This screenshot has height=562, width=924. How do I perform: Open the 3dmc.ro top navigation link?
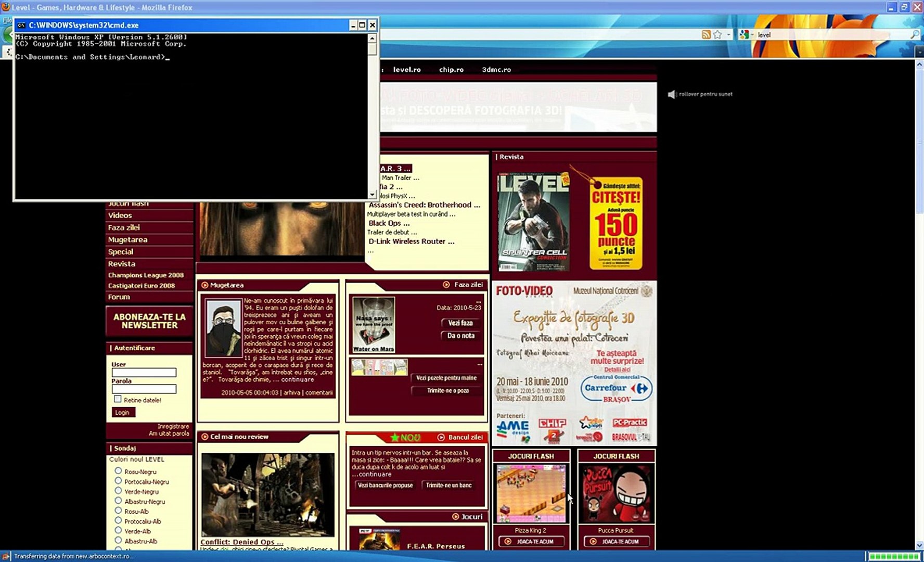click(496, 70)
